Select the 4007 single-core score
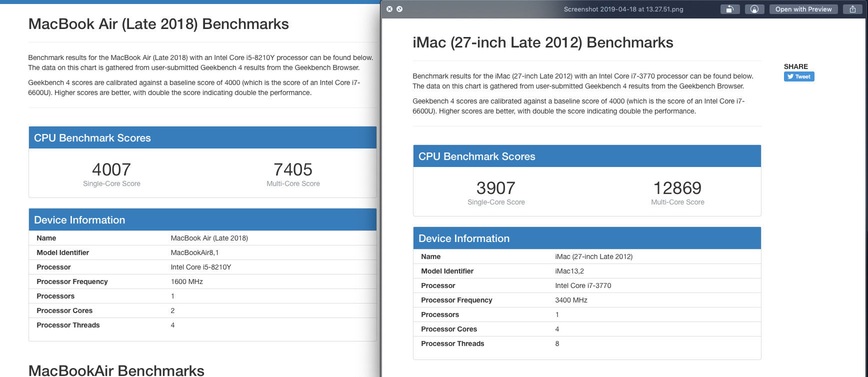Viewport: 868px width, 377px height. (x=111, y=169)
